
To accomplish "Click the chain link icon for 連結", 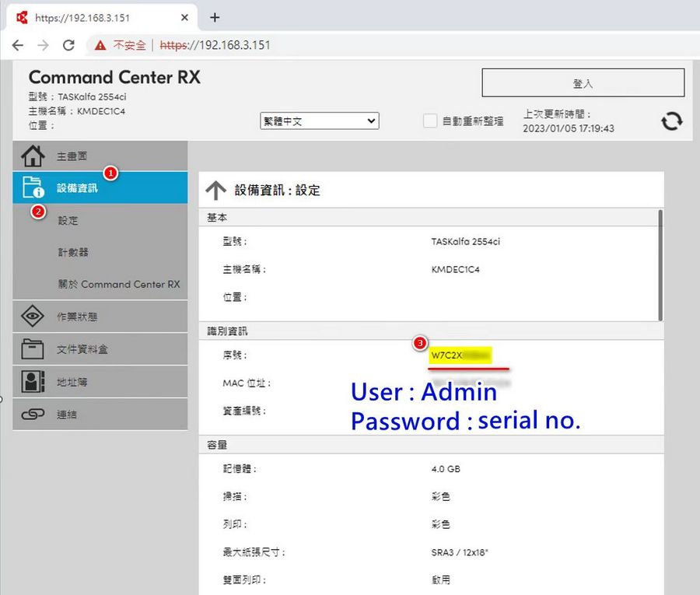I will [x=33, y=415].
